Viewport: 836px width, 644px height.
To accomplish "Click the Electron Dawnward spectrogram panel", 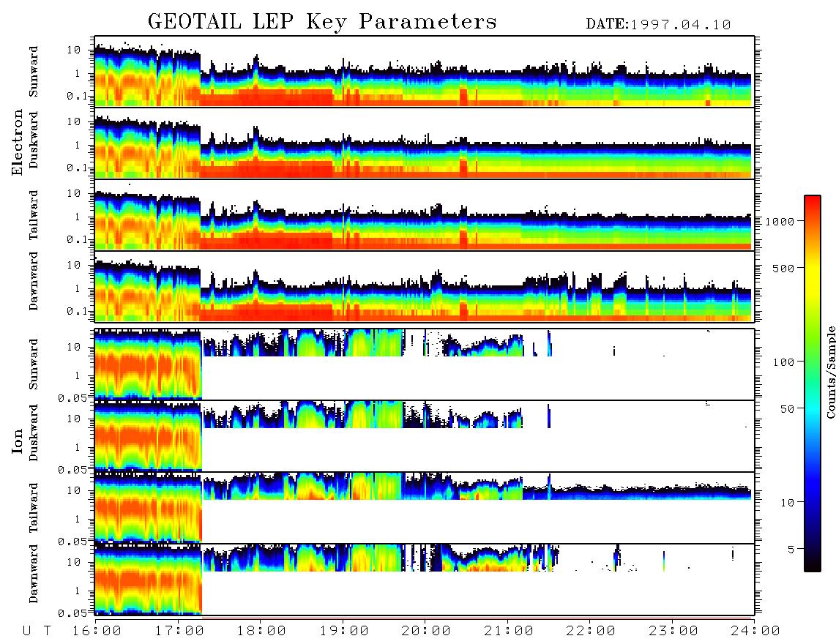I will [x=425, y=286].
